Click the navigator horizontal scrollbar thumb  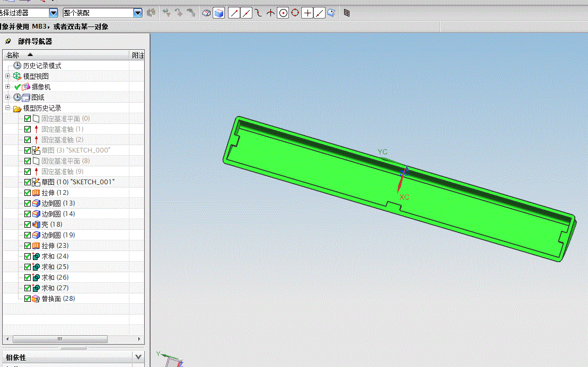pos(60,339)
